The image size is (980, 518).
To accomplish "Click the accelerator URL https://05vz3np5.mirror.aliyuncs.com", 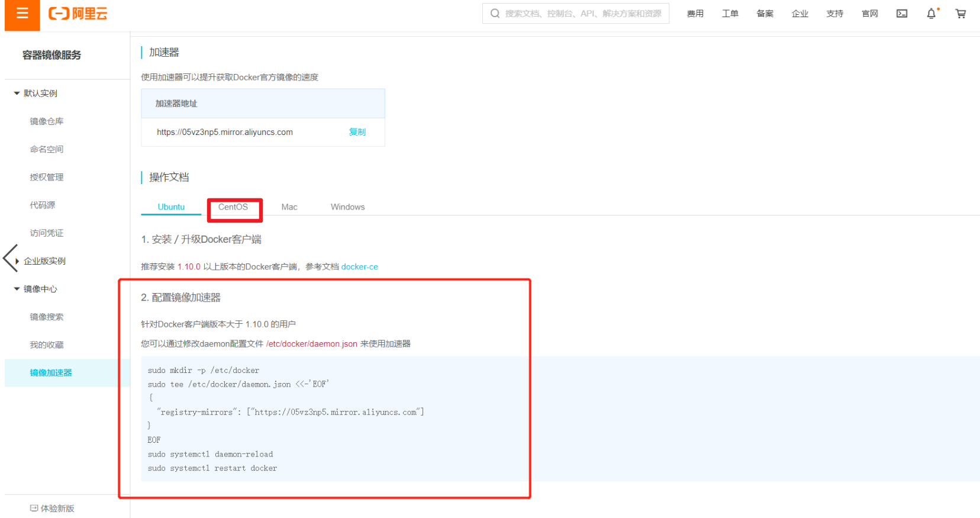I will (x=225, y=132).
